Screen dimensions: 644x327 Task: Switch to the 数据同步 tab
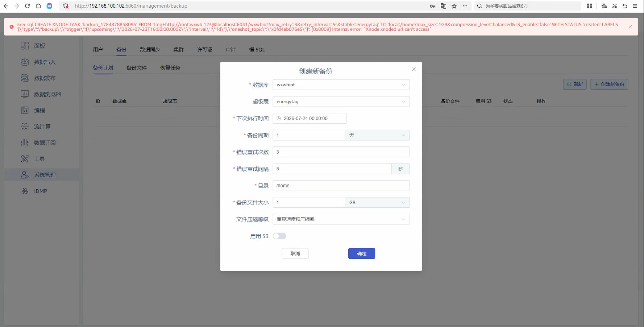pyautogui.click(x=150, y=50)
